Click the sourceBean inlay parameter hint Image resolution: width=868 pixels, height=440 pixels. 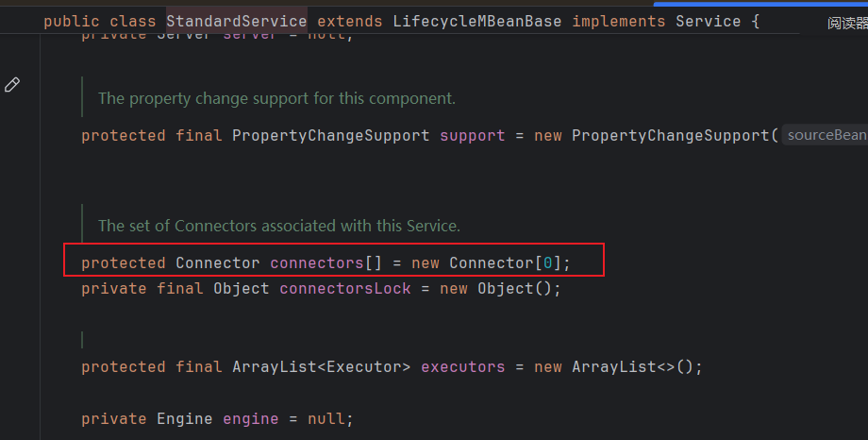coord(826,135)
